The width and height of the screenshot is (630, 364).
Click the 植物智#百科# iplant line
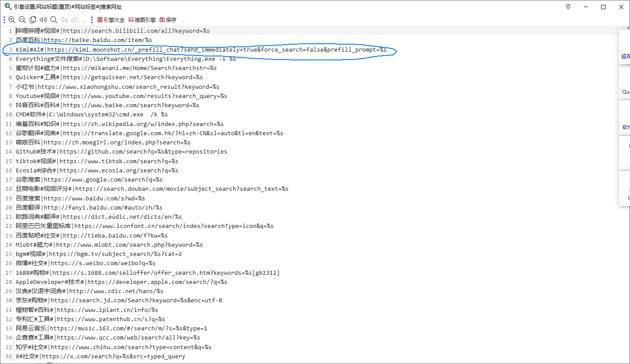[87, 310]
